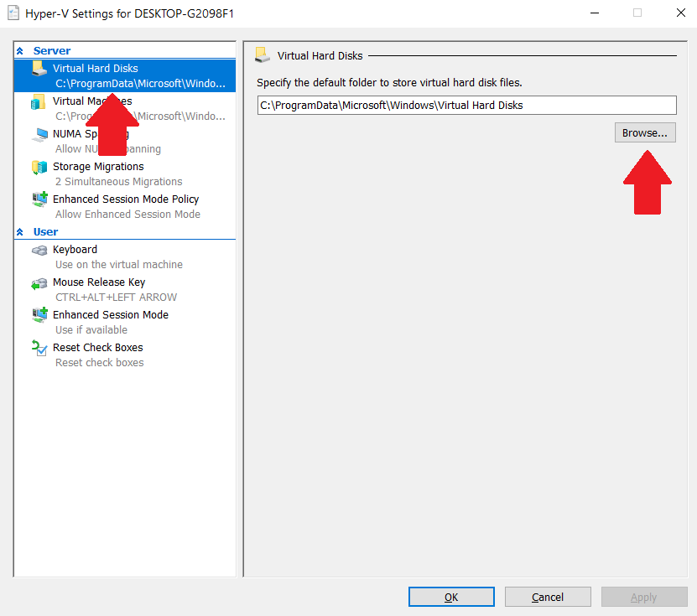Click the '2 Simultaneous Migrations' text
Image resolution: width=697 pixels, height=616 pixels.
pos(119,182)
